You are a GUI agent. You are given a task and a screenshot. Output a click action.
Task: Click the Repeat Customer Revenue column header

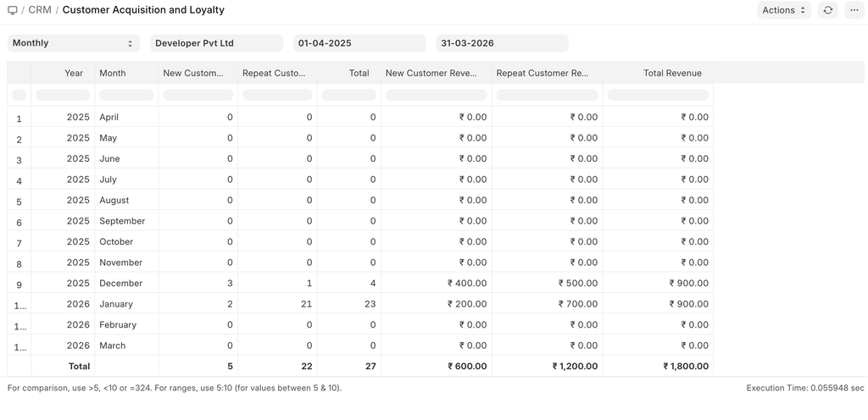pos(547,73)
